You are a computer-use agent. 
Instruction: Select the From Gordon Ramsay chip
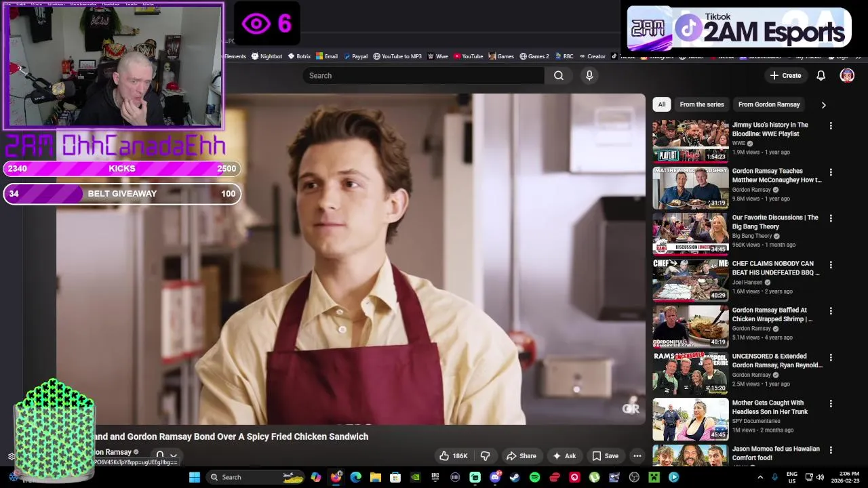(x=769, y=104)
